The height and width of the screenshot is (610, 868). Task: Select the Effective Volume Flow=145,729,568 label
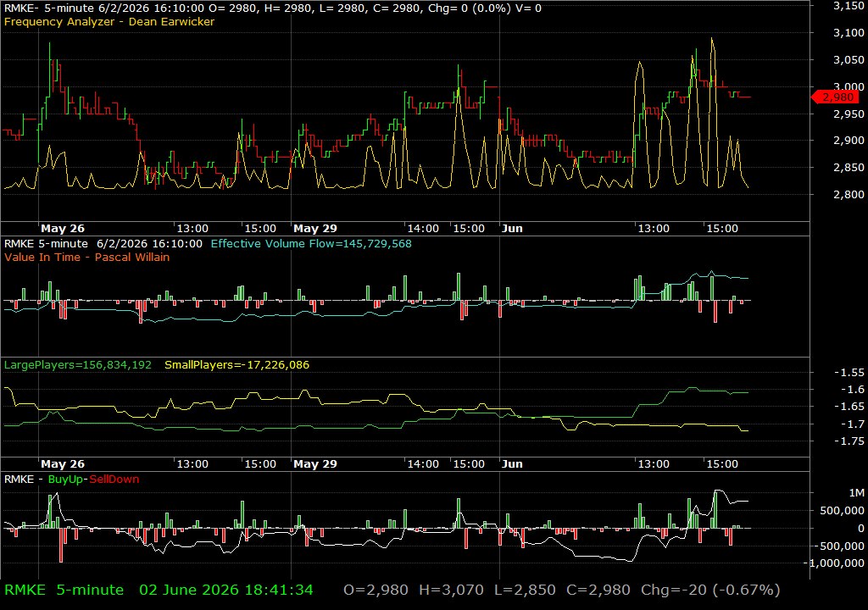coord(311,243)
